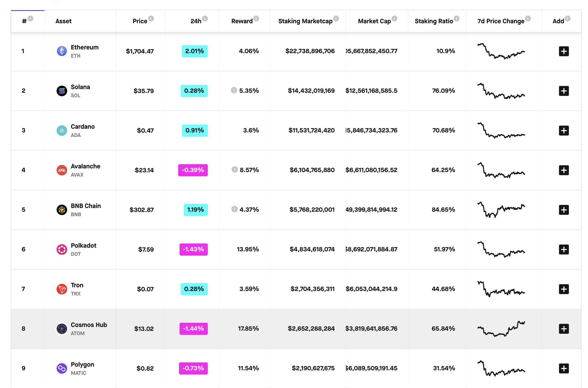Add Polygon using its plus icon
This screenshot has width=588, height=388.
(564, 368)
